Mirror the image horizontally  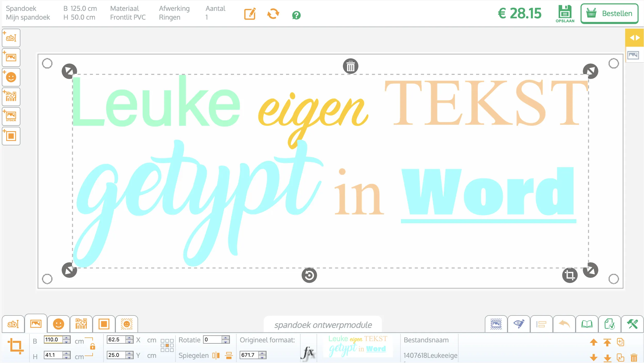pos(216,356)
